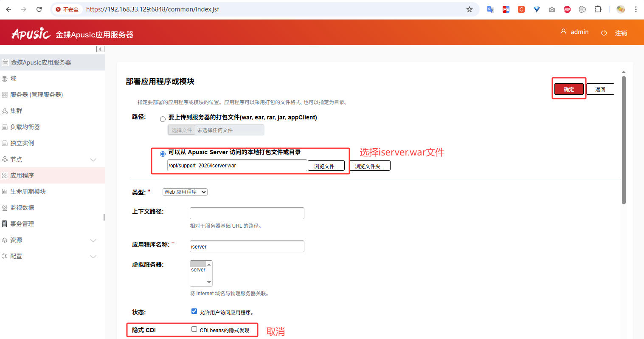Click the 浏览文件... browse button
Image resolution: width=644 pixels, height=339 pixels.
[x=326, y=166]
